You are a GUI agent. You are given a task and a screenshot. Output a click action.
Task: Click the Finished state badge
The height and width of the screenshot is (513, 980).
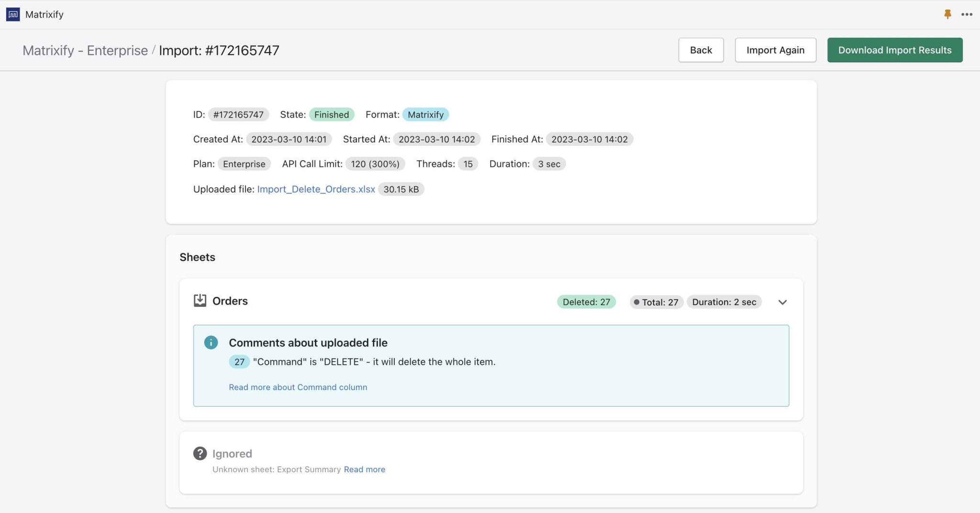pos(331,114)
